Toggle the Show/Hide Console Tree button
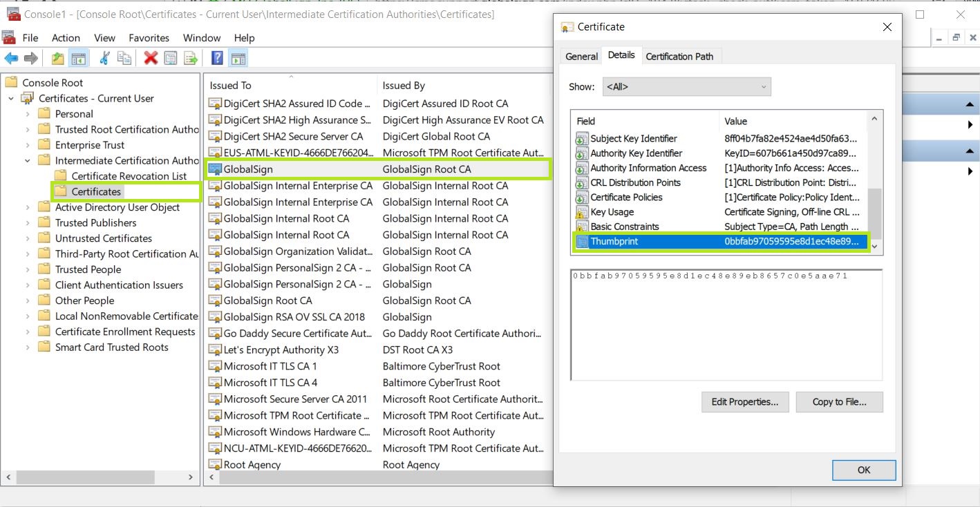The image size is (980, 507). 79,59
